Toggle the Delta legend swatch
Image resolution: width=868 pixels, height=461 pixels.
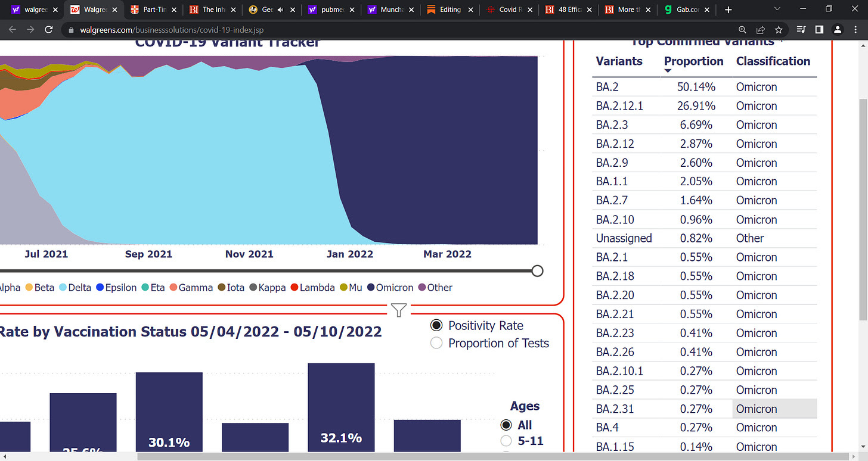pos(63,288)
